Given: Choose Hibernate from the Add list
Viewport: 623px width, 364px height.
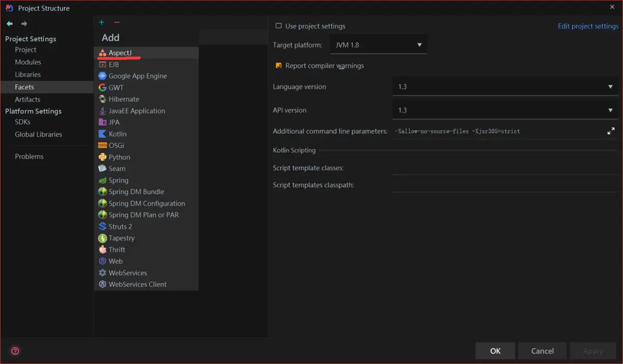Looking at the screenshot, I should 124,99.
